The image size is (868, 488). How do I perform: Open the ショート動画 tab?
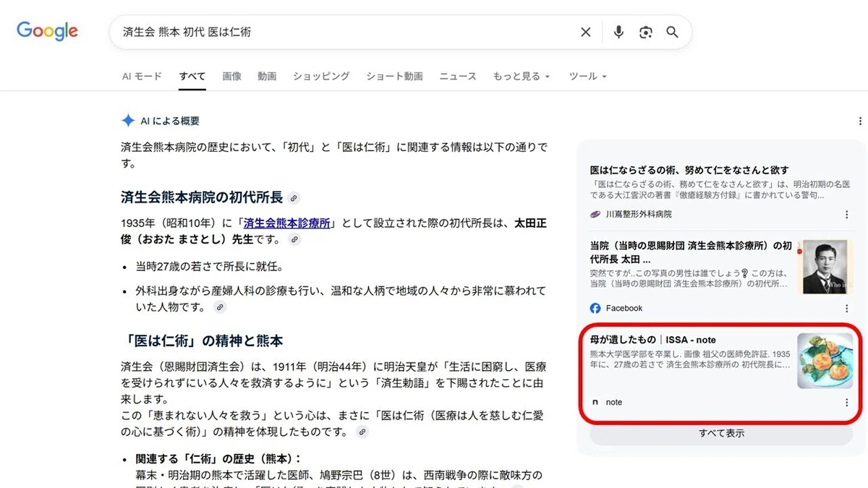[394, 76]
